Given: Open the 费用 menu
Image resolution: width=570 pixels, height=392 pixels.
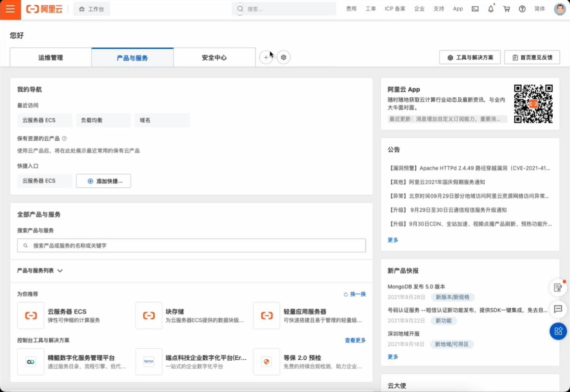Looking at the screenshot, I should click(351, 9).
